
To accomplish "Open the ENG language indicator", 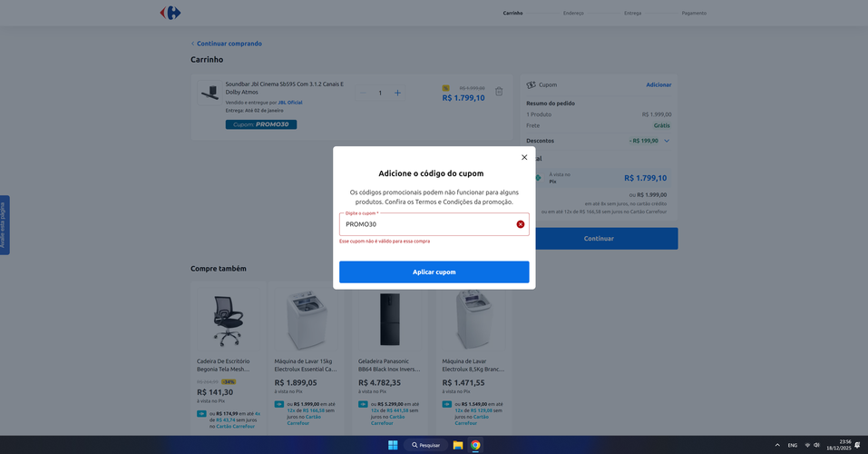I will pos(793,445).
